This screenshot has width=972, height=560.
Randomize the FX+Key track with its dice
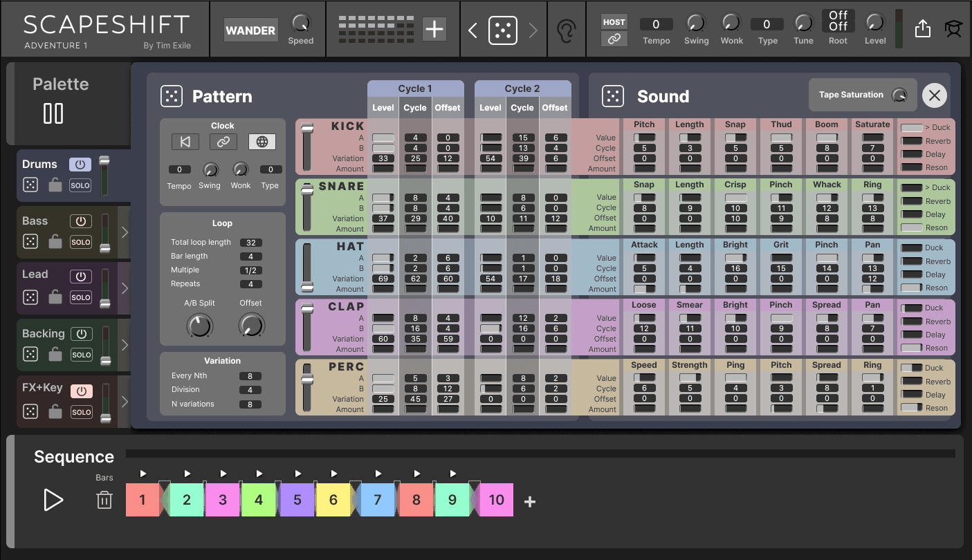(x=30, y=411)
